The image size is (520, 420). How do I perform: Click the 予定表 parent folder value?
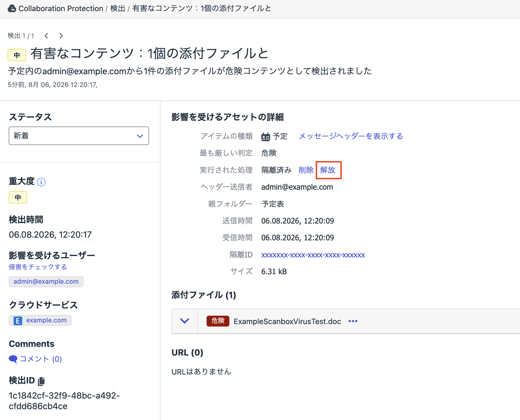pyautogui.click(x=273, y=204)
